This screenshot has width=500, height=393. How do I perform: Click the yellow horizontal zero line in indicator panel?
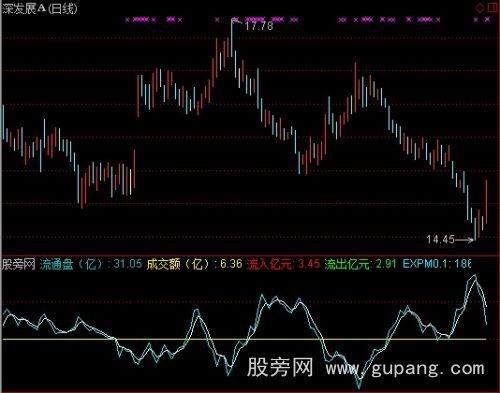point(244,339)
